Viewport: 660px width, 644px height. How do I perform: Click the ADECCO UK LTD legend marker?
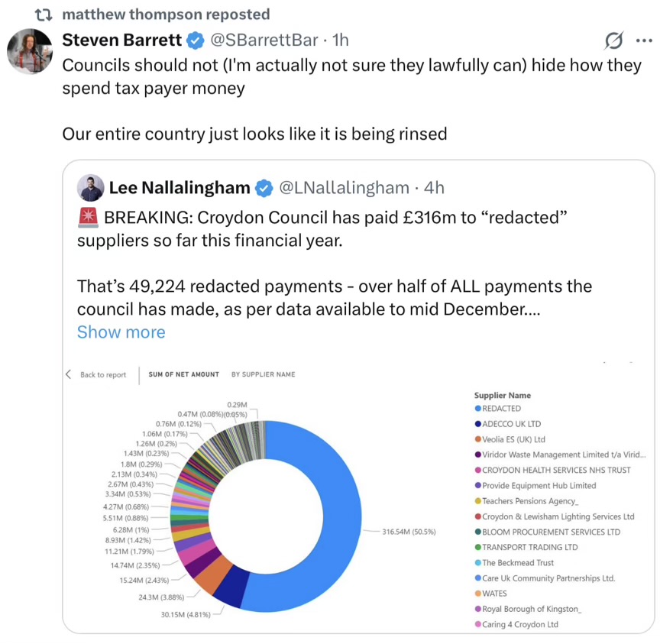click(478, 424)
